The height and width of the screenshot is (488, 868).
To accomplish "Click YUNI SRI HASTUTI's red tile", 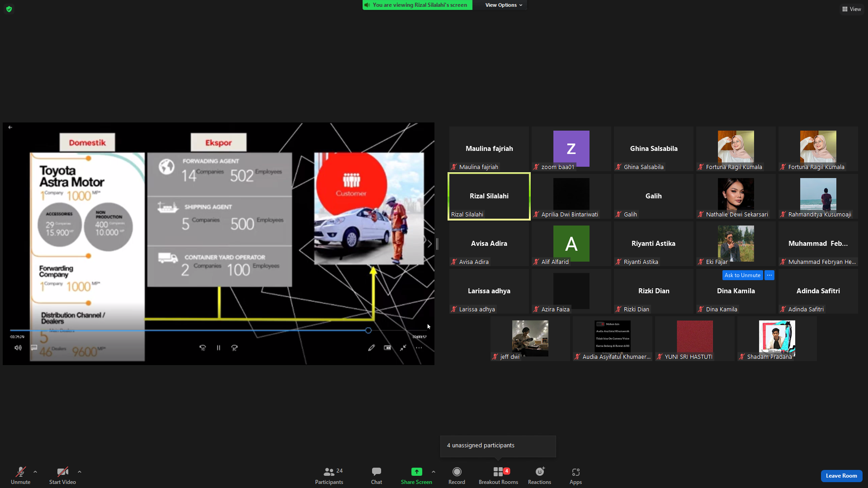I will point(695,338).
